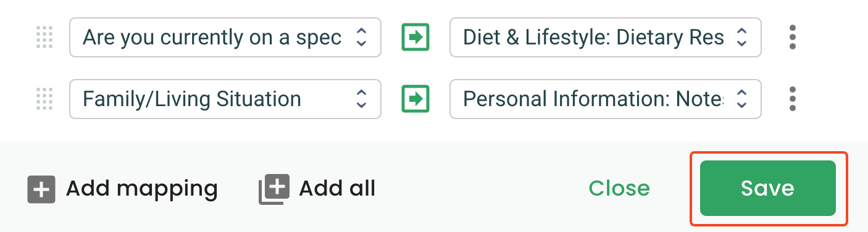Grab the drag handle for special diet row
Screen dimensions: 868x232
pyautogui.click(x=44, y=38)
